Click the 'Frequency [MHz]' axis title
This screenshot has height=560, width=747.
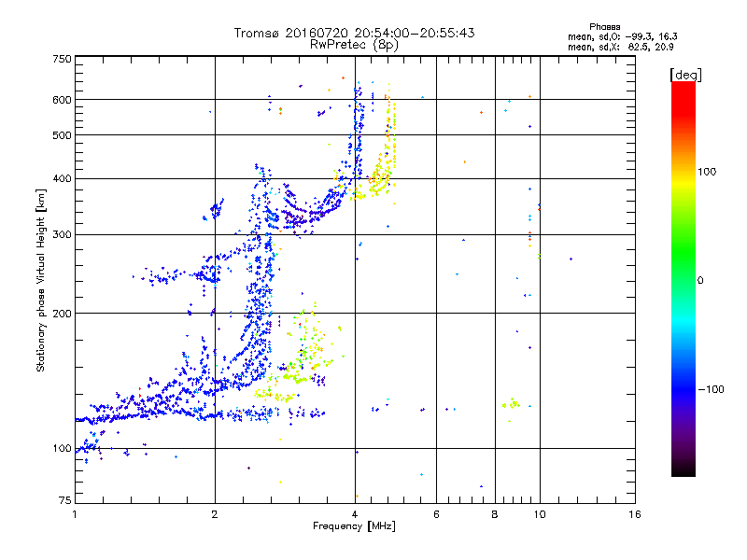tap(354, 526)
